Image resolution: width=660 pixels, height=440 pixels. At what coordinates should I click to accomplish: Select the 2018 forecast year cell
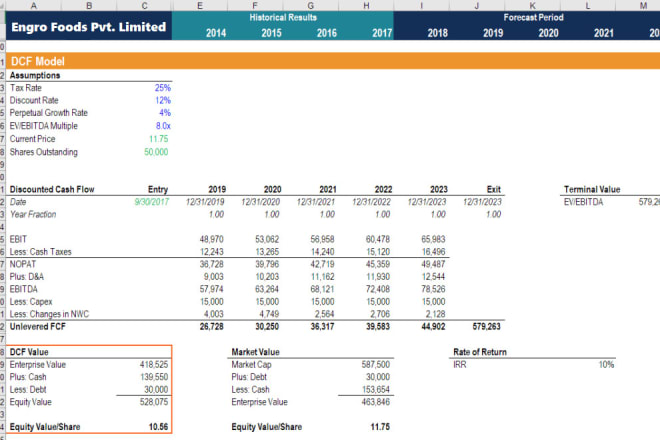437,33
